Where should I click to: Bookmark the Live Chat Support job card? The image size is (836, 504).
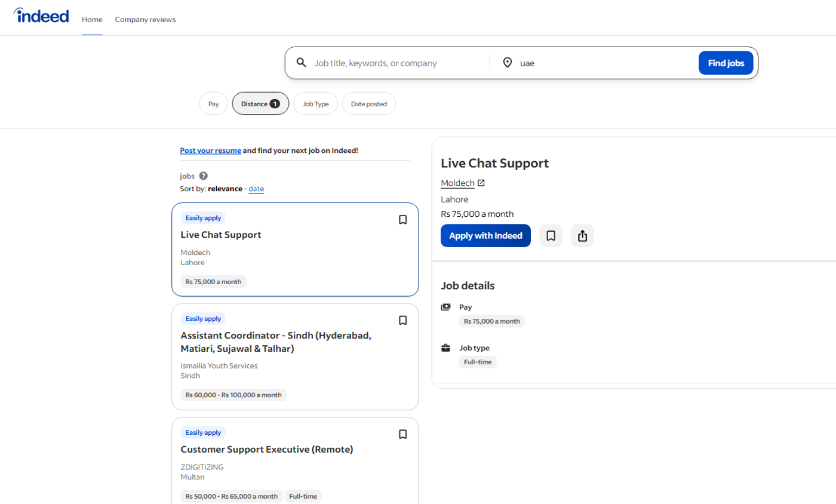tap(403, 220)
